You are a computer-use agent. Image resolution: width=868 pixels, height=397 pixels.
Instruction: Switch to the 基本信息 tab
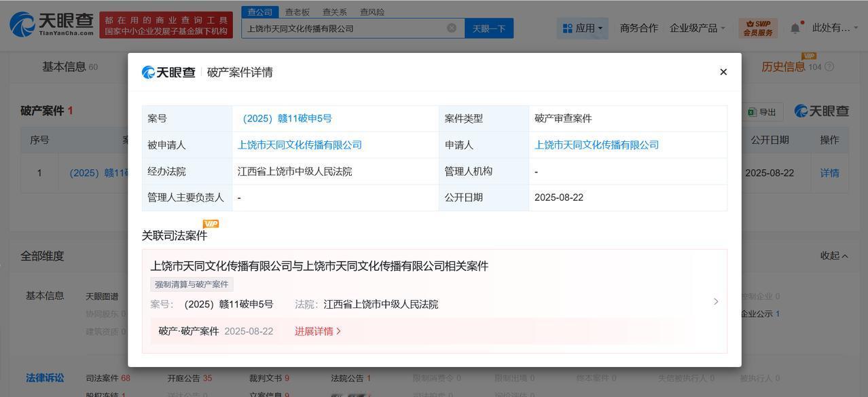tap(70, 67)
